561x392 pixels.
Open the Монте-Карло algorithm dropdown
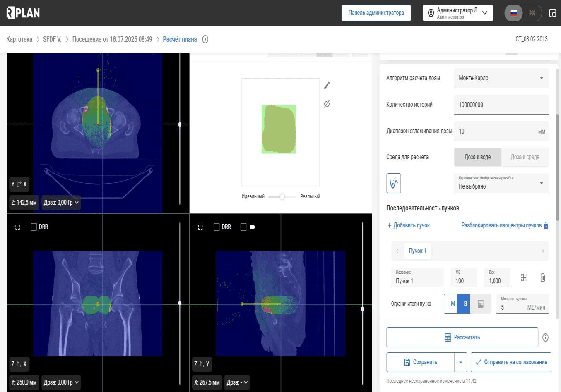tap(501, 78)
